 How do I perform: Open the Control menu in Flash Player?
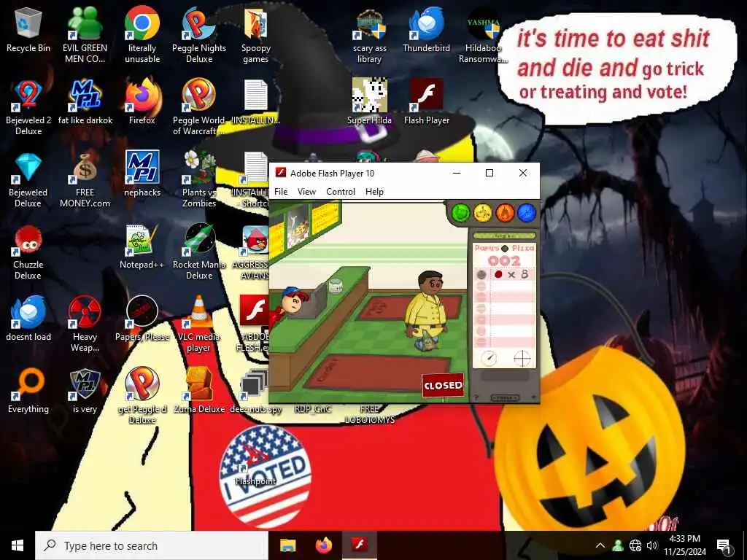tap(341, 192)
